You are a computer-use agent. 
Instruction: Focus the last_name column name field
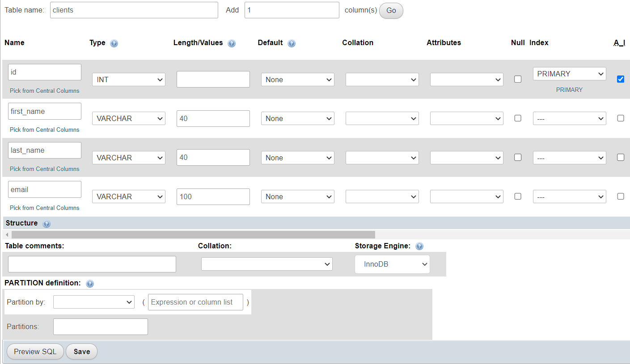click(x=45, y=150)
